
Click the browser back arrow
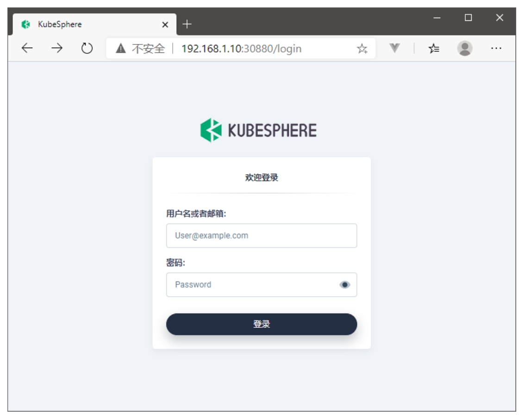click(x=27, y=49)
